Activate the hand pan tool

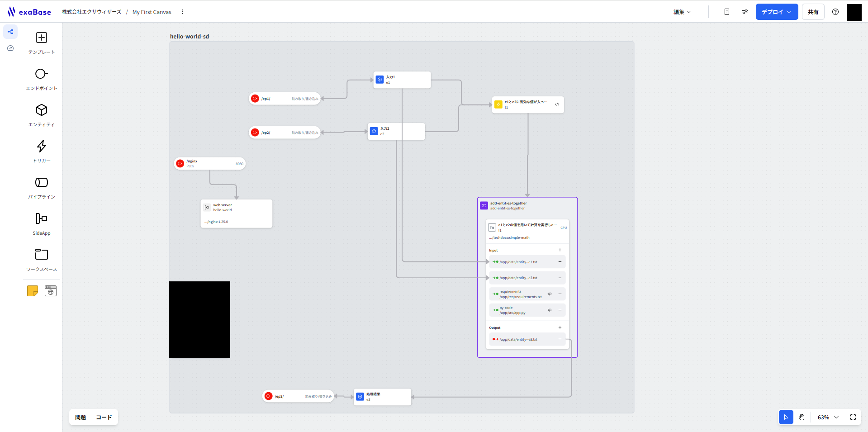tap(802, 417)
